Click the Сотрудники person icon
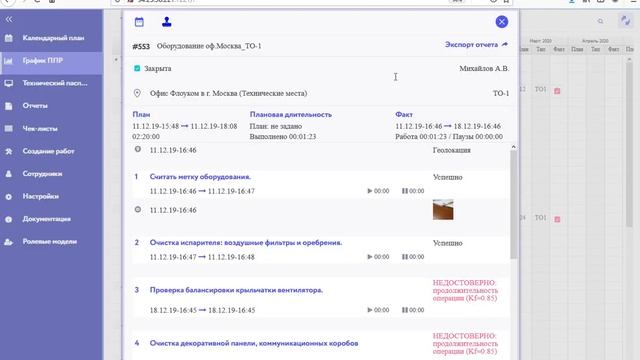 point(9,174)
